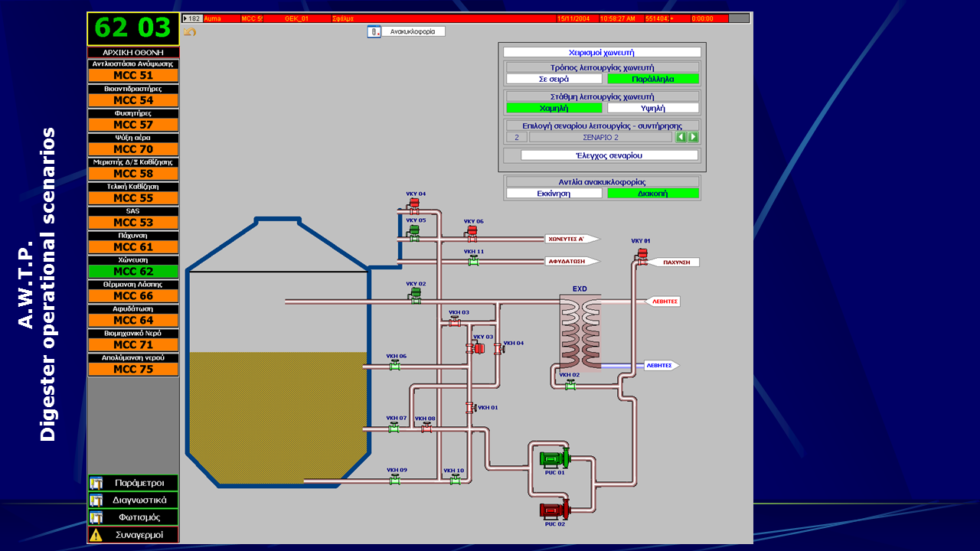The height and width of the screenshot is (551, 980).
Task: Expand alarm row 182 in the alarm bar
Action: (186, 18)
